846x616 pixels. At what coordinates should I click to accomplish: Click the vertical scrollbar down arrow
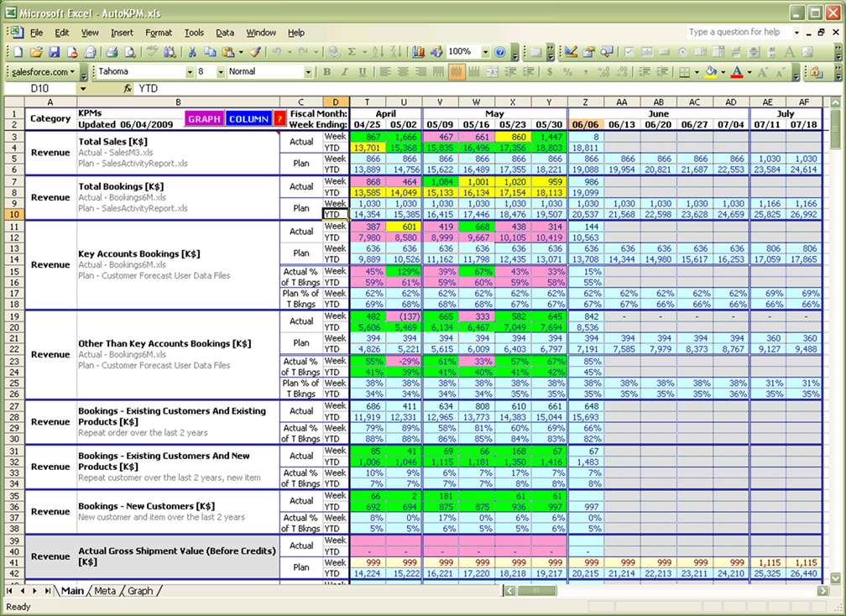(835, 579)
